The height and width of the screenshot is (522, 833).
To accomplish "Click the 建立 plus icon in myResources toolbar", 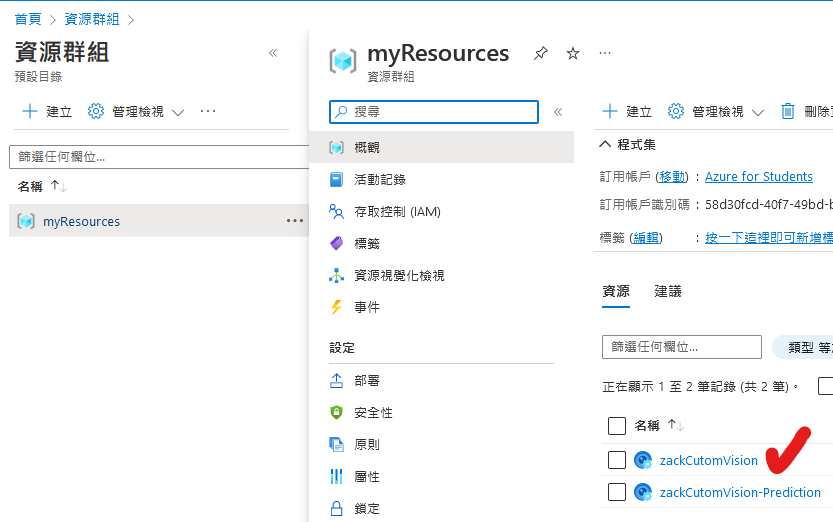I will [610, 111].
